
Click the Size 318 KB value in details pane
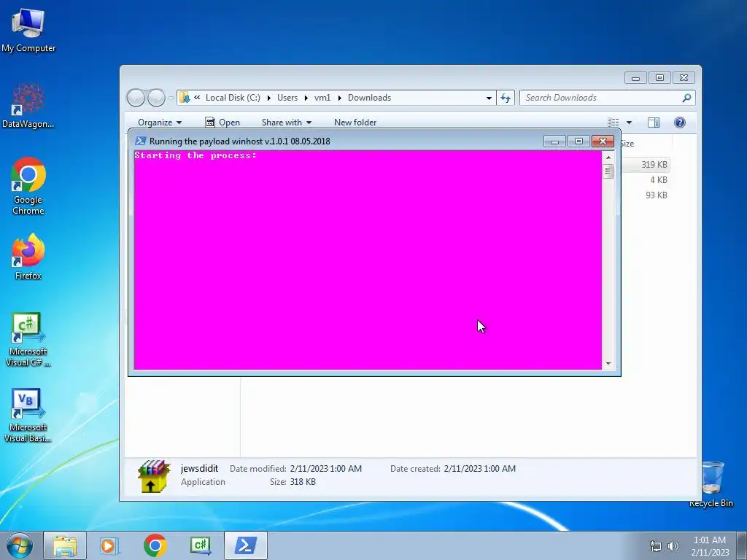[x=303, y=482]
